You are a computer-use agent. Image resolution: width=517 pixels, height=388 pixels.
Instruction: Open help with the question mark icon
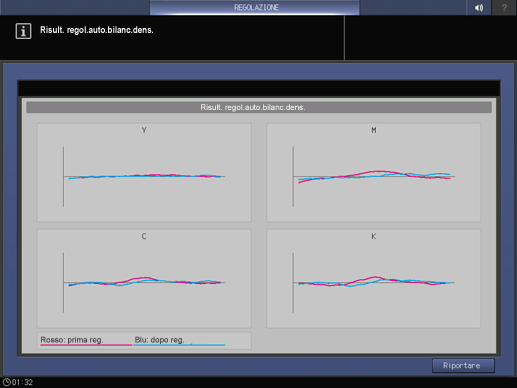pyautogui.click(x=504, y=7)
